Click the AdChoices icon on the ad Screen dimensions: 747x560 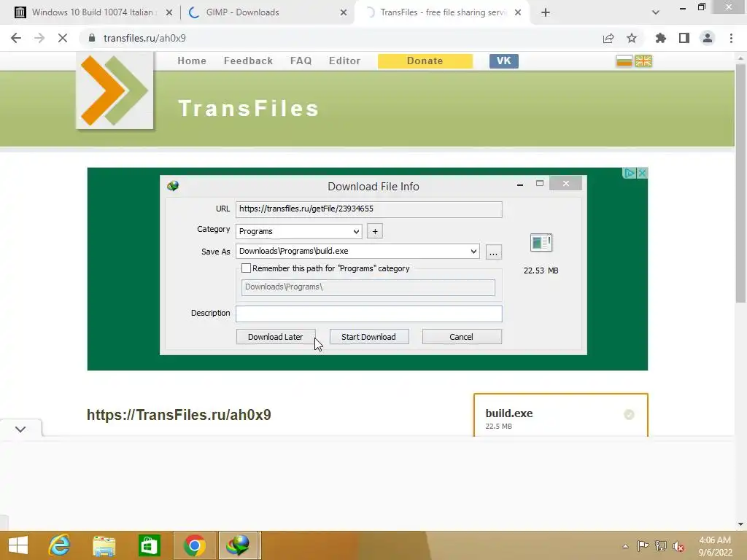(629, 173)
